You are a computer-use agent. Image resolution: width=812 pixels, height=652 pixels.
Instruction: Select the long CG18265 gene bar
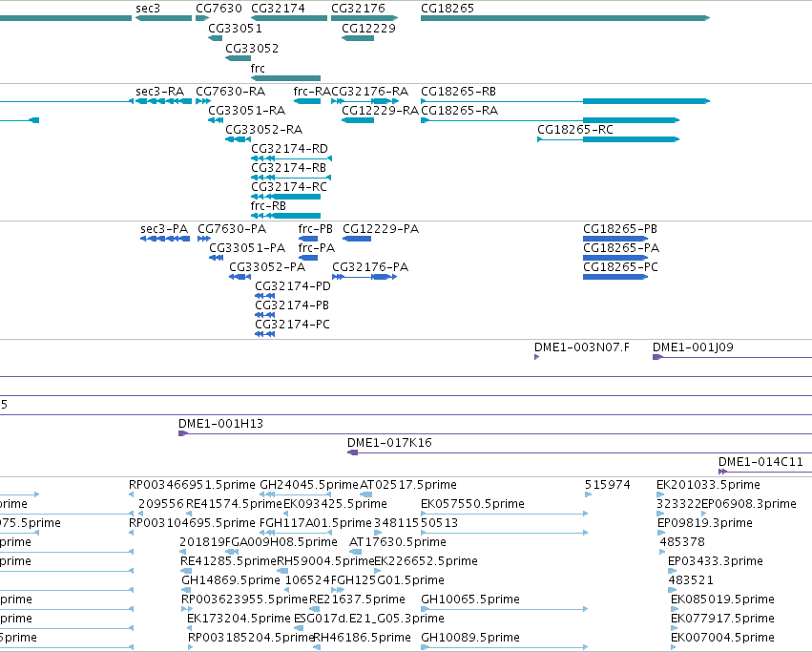565,18
